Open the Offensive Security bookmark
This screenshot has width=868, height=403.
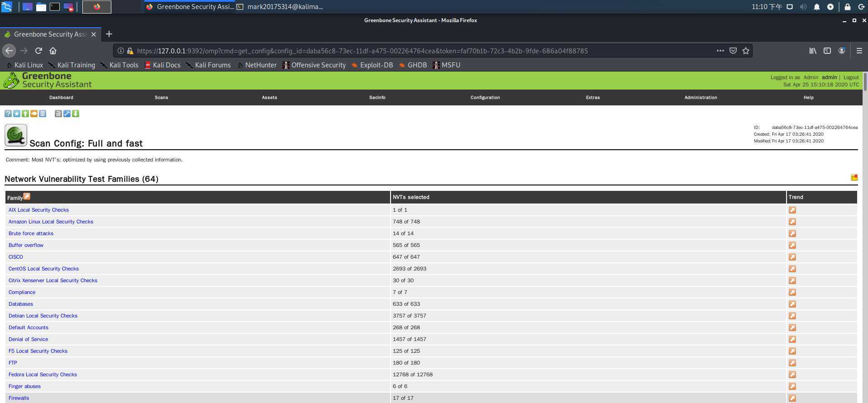point(314,65)
